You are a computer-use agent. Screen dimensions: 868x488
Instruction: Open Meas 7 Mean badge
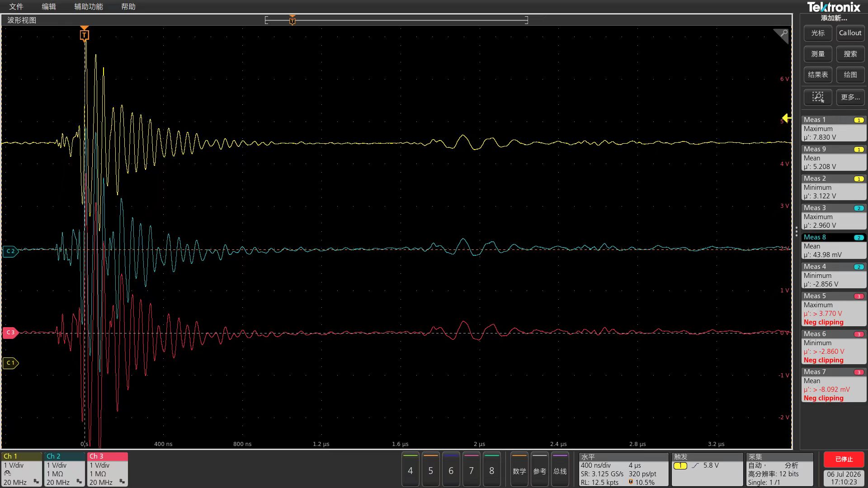(834, 385)
